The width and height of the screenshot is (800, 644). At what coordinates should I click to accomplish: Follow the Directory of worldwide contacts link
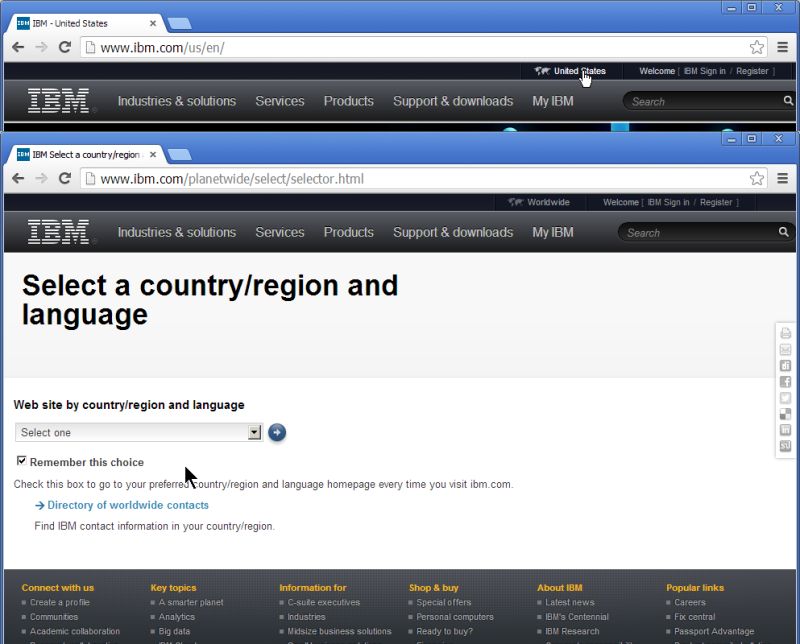pyautogui.click(x=124, y=505)
